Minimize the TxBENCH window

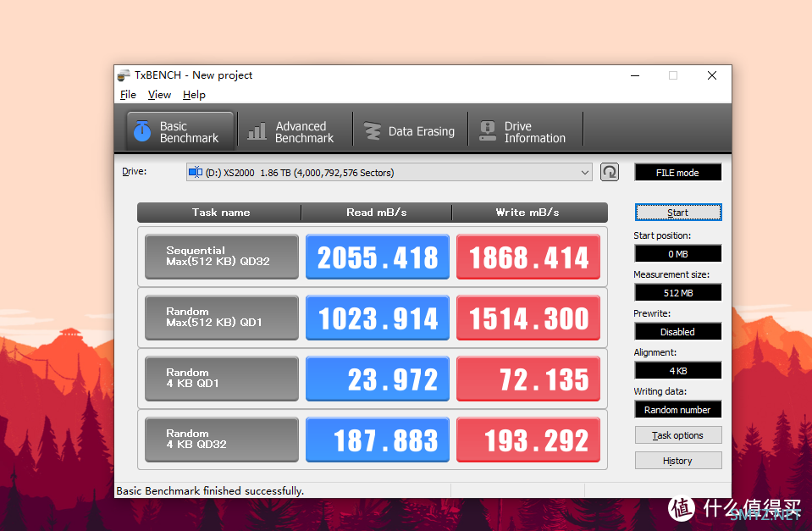click(x=635, y=75)
